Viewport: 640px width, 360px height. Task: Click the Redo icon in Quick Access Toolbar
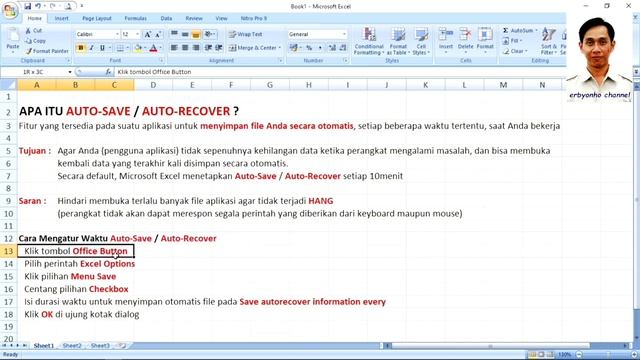pos(53,6)
